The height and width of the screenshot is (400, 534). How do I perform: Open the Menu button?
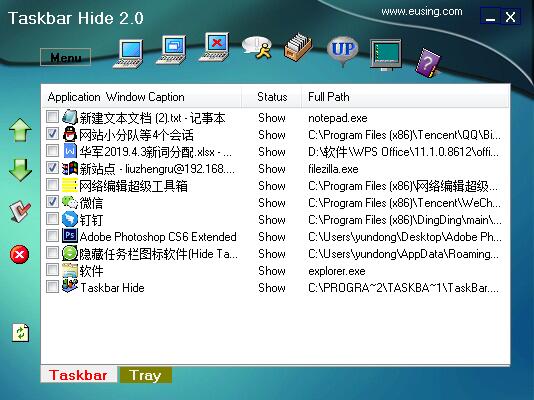coord(65,57)
